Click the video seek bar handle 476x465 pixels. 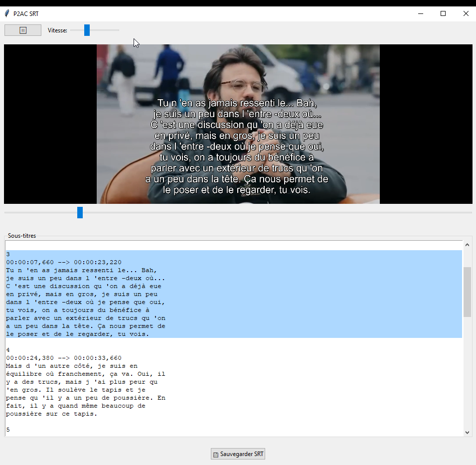pyautogui.click(x=80, y=213)
